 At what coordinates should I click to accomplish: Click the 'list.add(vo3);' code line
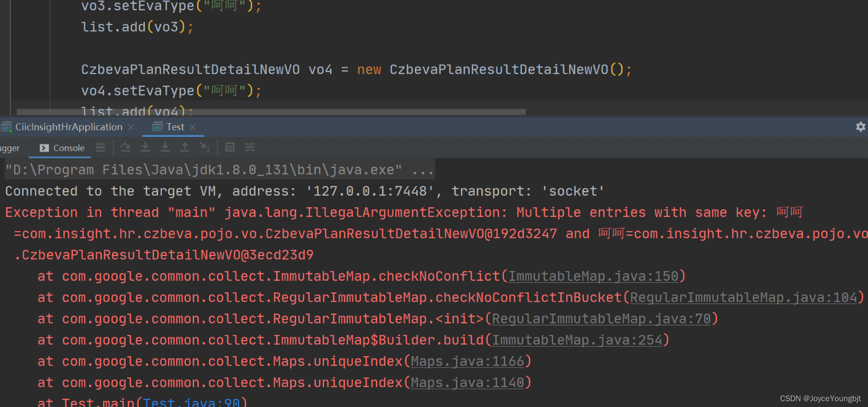pos(137,27)
